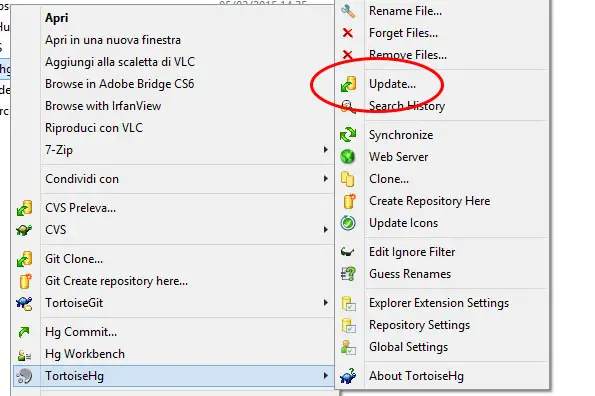This screenshot has height=396, width=595.
Task: Expand the CVS submenu arrow
Action: (326, 229)
